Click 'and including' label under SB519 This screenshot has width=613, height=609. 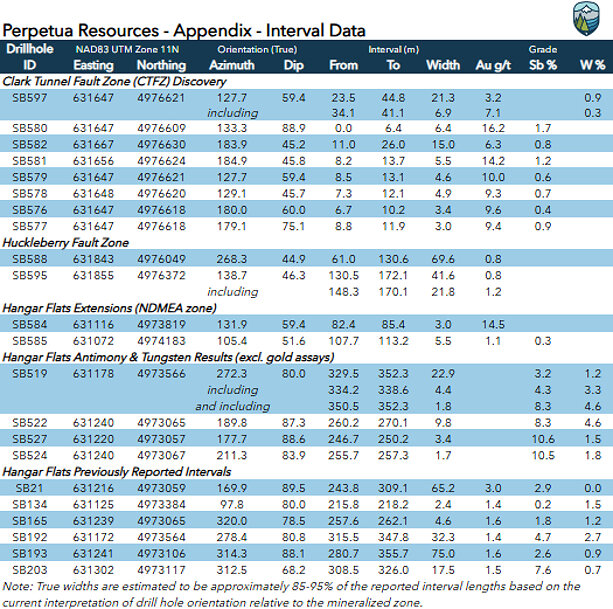[233, 407]
